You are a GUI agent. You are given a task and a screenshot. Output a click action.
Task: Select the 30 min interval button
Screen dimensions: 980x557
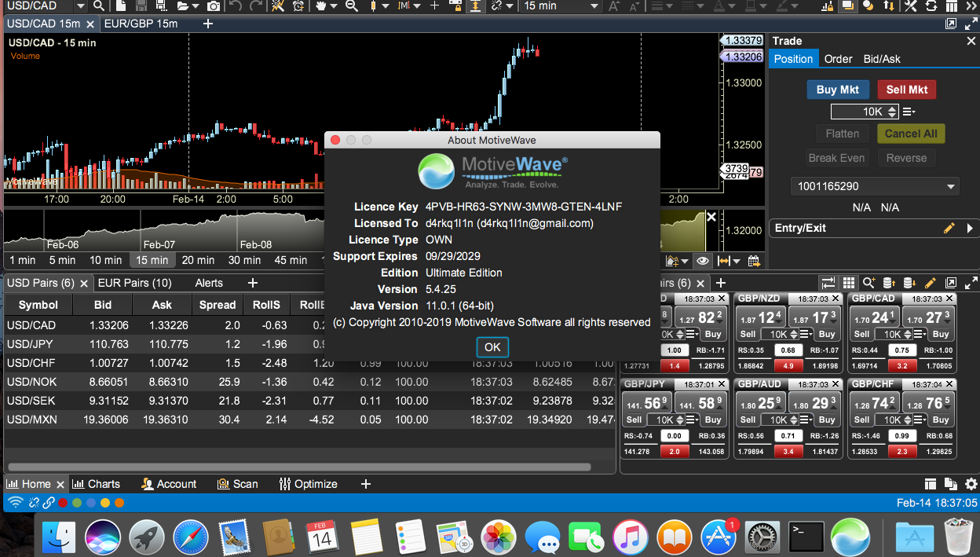244,260
